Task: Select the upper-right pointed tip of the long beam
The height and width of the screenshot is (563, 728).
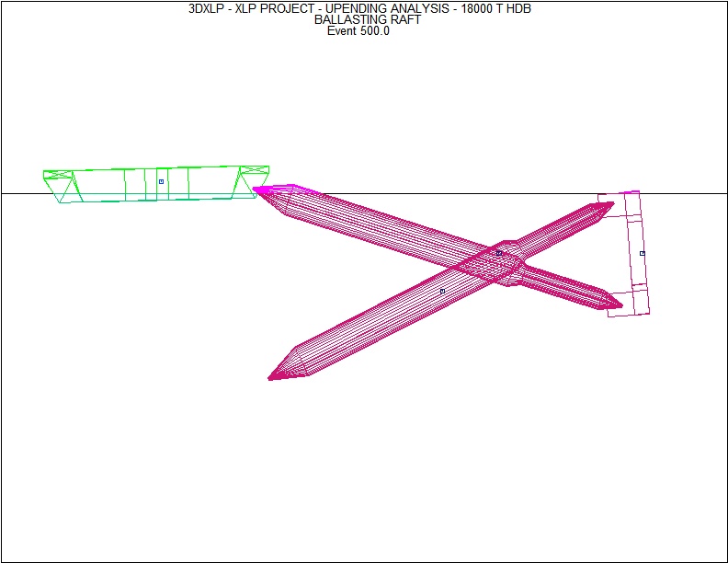Action: point(609,206)
